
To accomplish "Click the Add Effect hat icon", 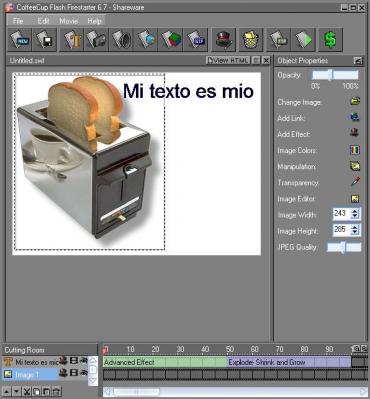I will [355, 133].
